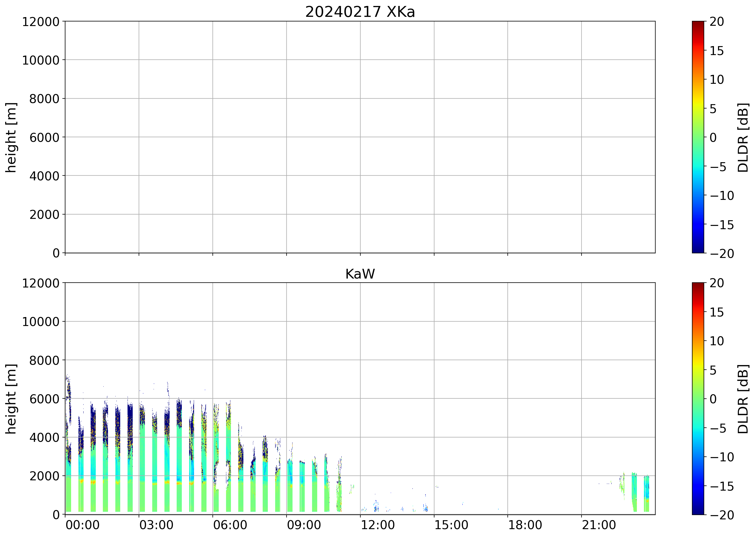Click the top plot 'height [m]' axis label
756x537 pixels.
pyautogui.click(x=11, y=137)
